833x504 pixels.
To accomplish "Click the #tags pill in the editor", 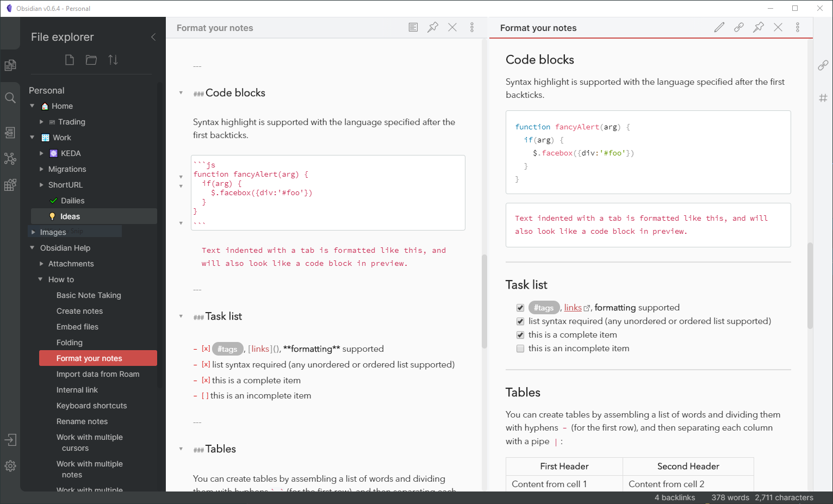I will pos(227,349).
